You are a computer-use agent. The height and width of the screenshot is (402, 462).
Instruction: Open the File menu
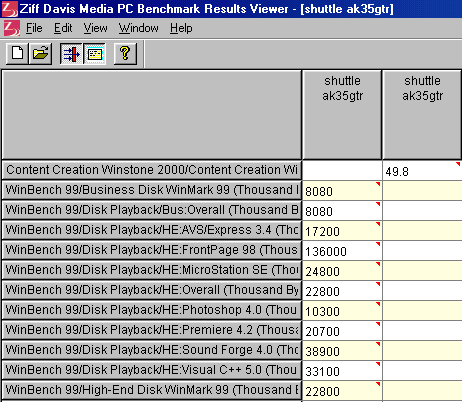pyautogui.click(x=34, y=28)
